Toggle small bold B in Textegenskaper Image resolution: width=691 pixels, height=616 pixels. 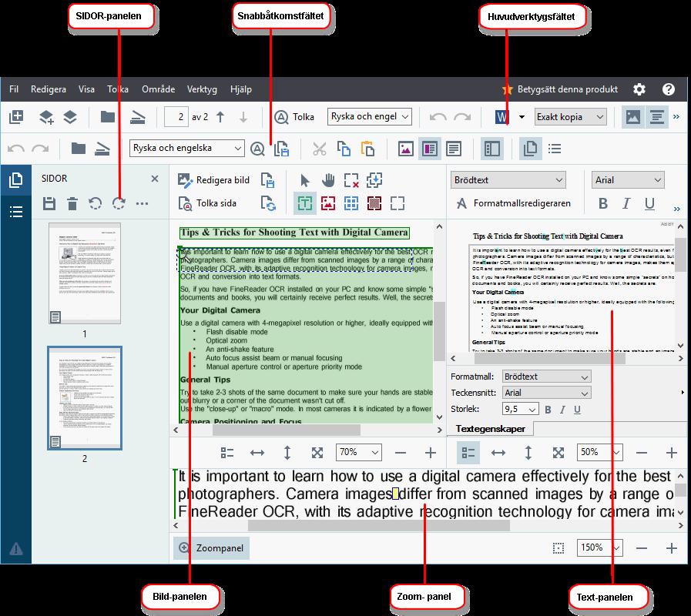[x=548, y=410]
